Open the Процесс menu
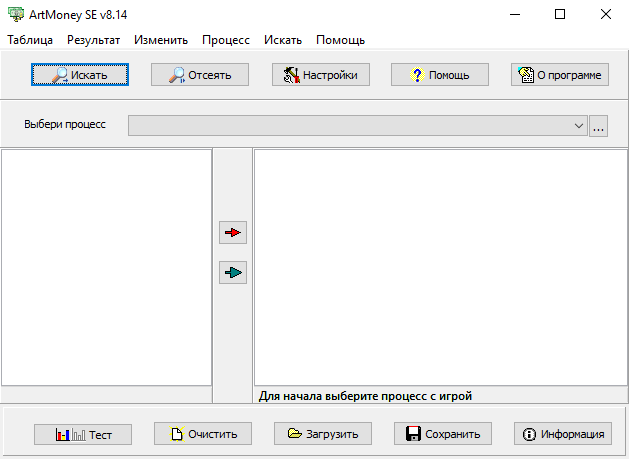The width and height of the screenshot is (629, 459). pyautogui.click(x=226, y=40)
